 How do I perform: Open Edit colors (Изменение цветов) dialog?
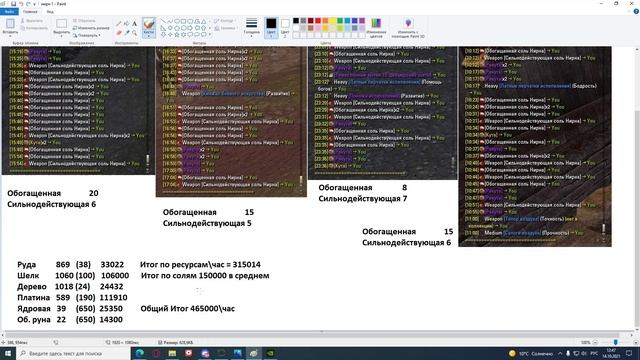pyautogui.click(x=376, y=27)
